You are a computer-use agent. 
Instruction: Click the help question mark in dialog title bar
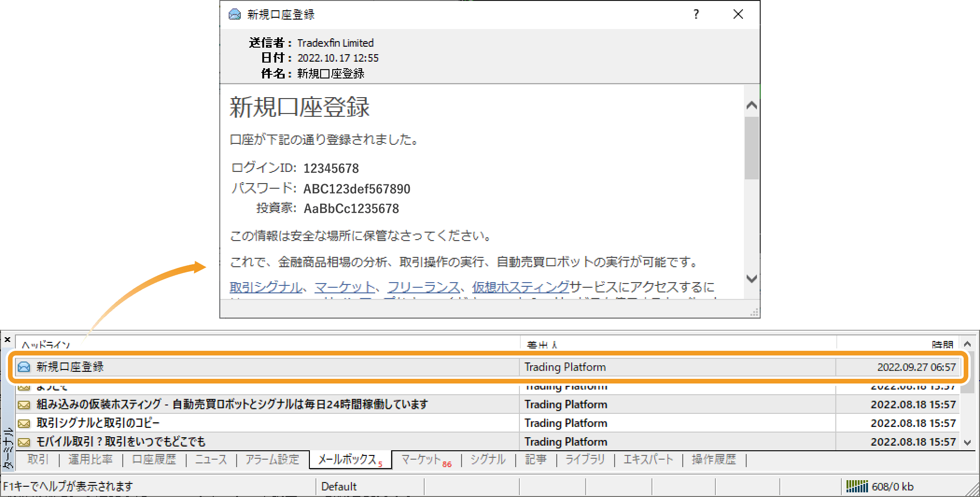[x=696, y=14]
